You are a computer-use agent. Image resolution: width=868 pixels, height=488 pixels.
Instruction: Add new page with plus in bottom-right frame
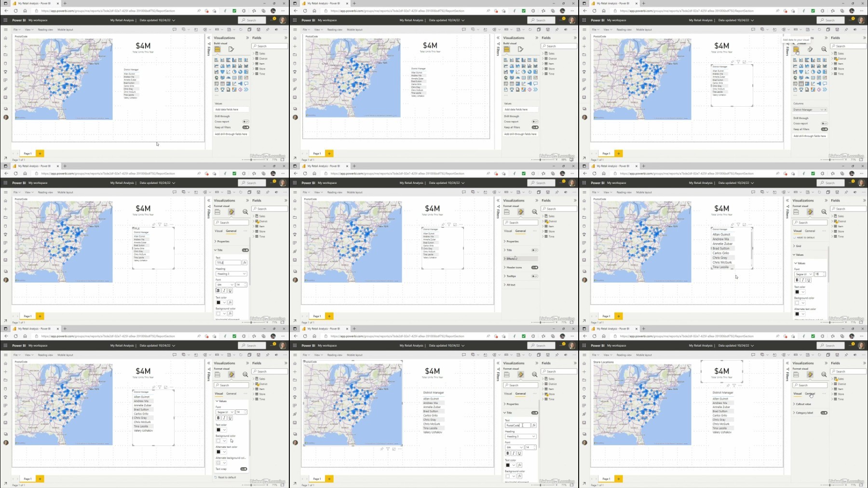coord(619,479)
